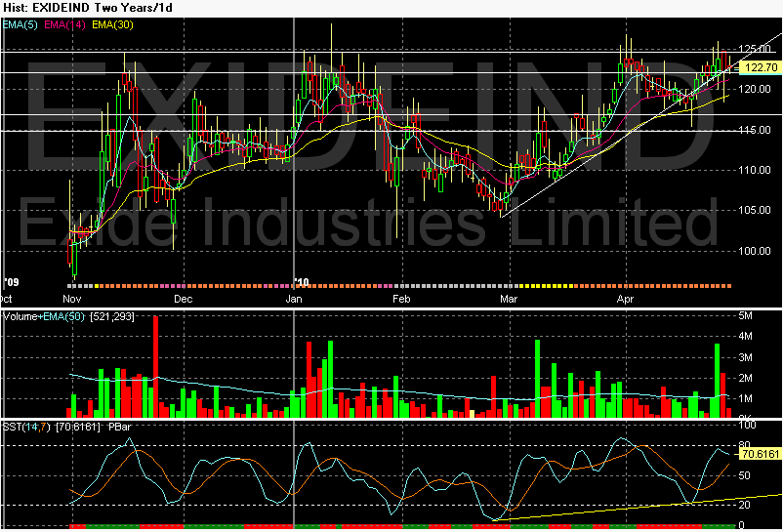Click the 105.00 price axis label
The image size is (783, 532).
click(755, 210)
